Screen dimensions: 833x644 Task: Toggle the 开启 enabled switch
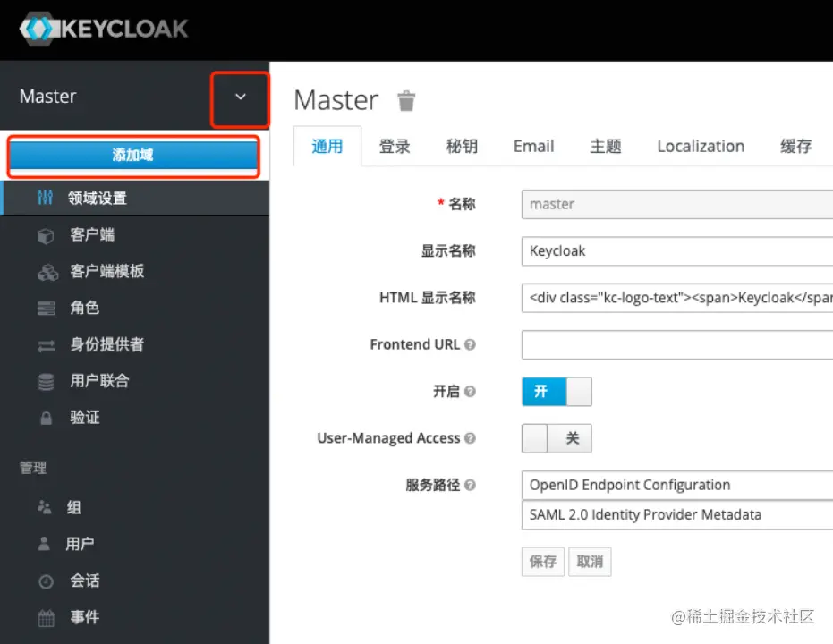(x=557, y=391)
